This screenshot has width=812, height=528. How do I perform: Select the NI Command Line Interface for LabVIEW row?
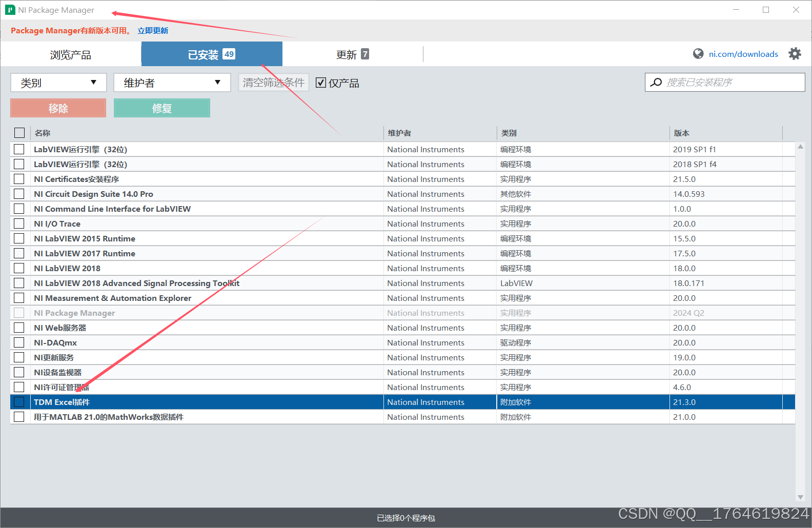click(402, 209)
